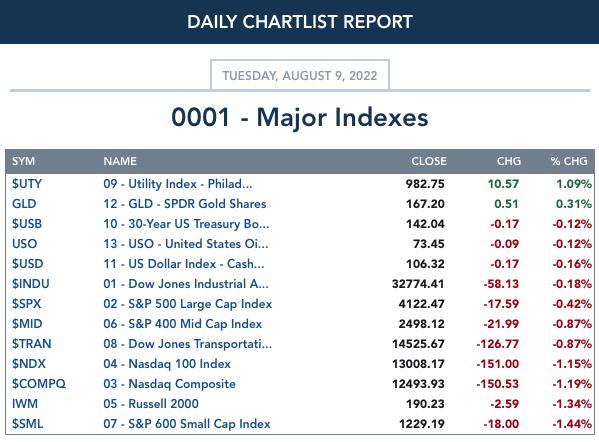Open 08 - Dow Jones Transportation link
Viewport: 599px width, 442px height.
point(188,344)
